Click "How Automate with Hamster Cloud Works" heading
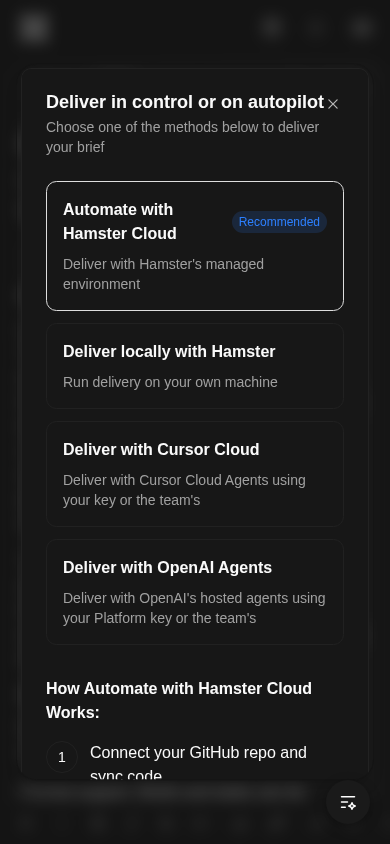Image resolution: width=390 pixels, height=844 pixels. [x=179, y=700]
